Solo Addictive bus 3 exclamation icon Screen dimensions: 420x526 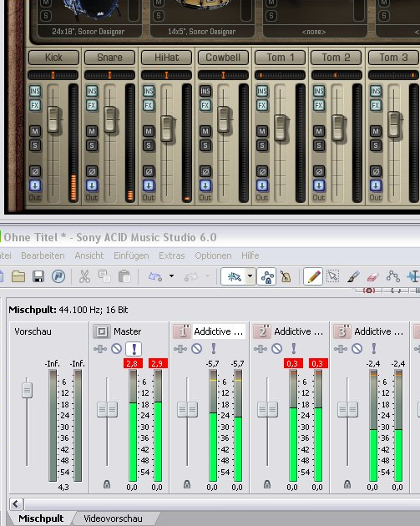[x=374, y=349]
